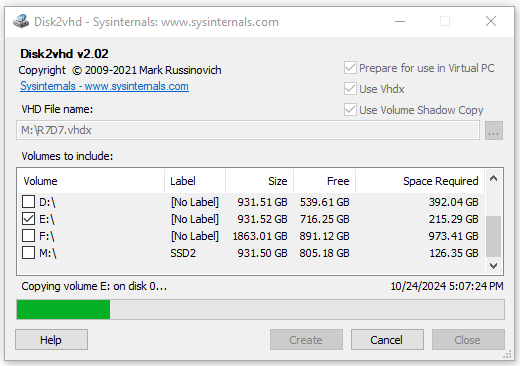
Task: Open the Sysinternals website link
Action: tap(104, 86)
